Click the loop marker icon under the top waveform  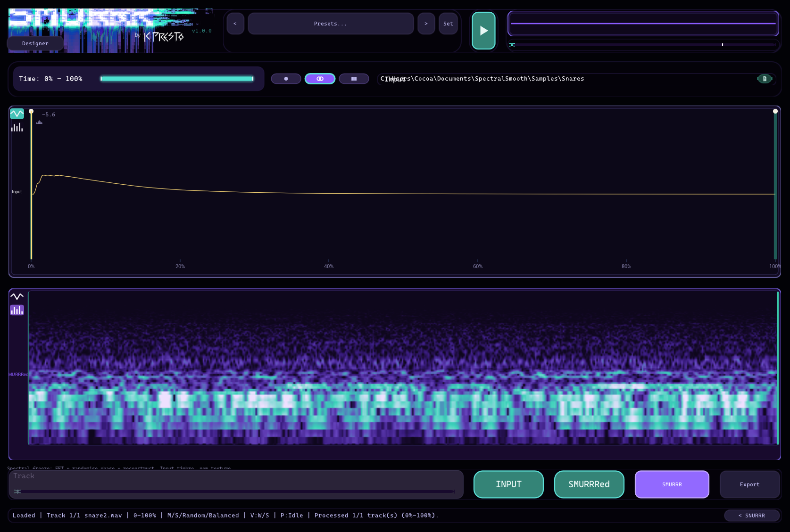(x=512, y=45)
